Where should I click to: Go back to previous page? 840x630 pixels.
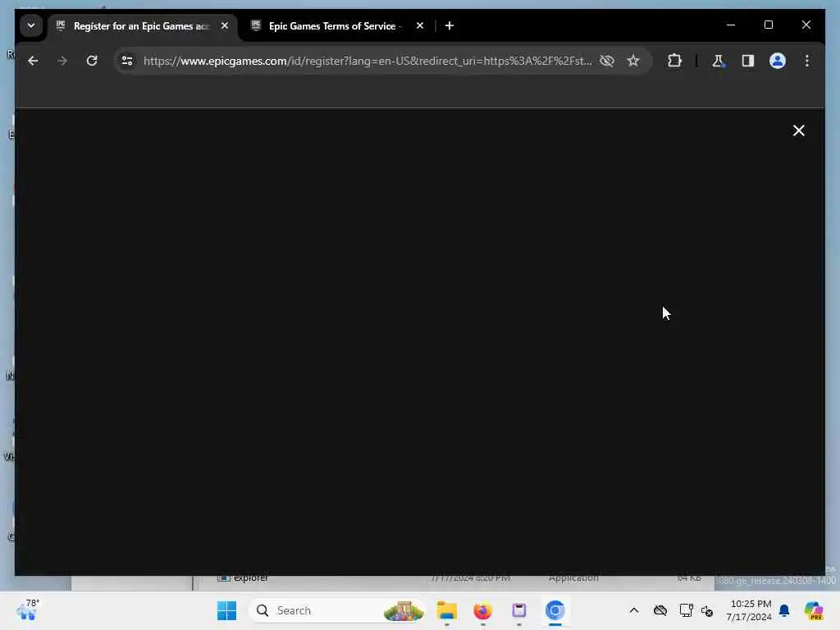(x=33, y=61)
